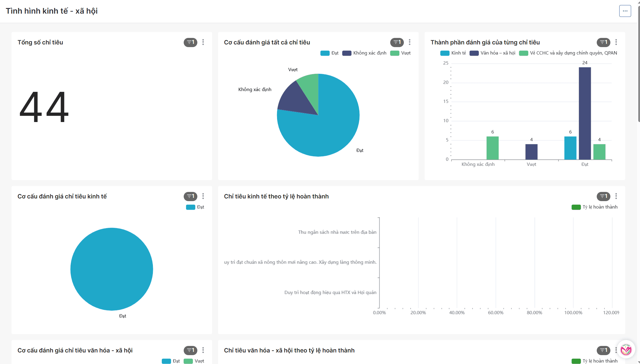Image resolution: width=640 pixels, height=364 pixels.
Task: Open kebab menu of Cơ cấu đánh giá tất cả chỉ tiêu
Action: tap(409, 42)
